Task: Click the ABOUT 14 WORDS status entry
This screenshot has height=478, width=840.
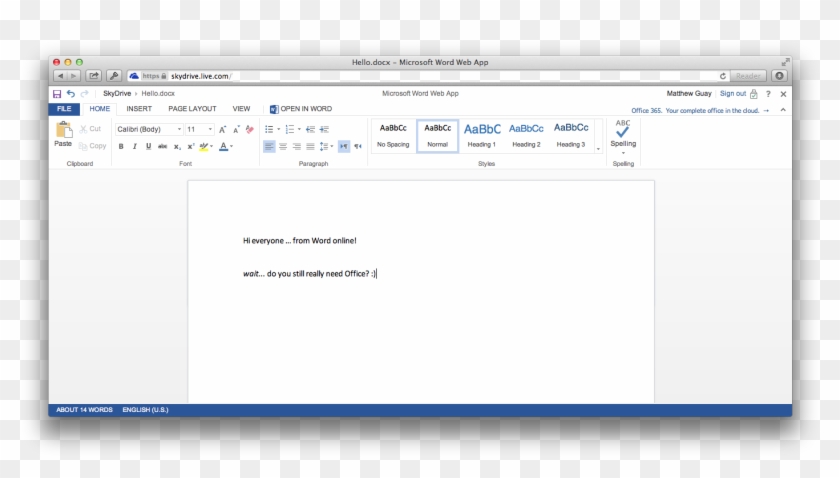Action: [x=85, y=410]
